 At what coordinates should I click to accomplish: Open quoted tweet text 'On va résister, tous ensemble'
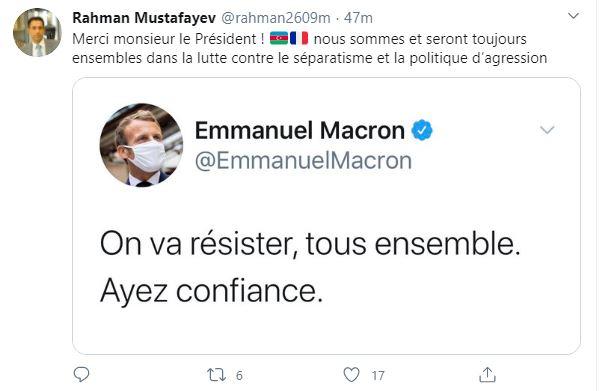pyautogui.click(x=310, y=244)
